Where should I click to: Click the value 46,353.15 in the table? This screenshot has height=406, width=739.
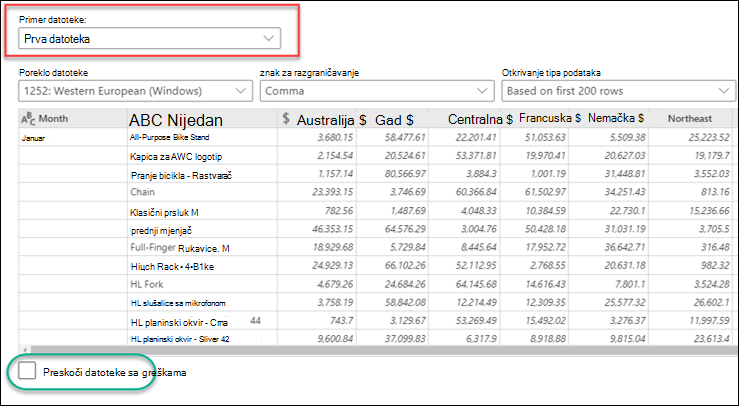[332, 229]
